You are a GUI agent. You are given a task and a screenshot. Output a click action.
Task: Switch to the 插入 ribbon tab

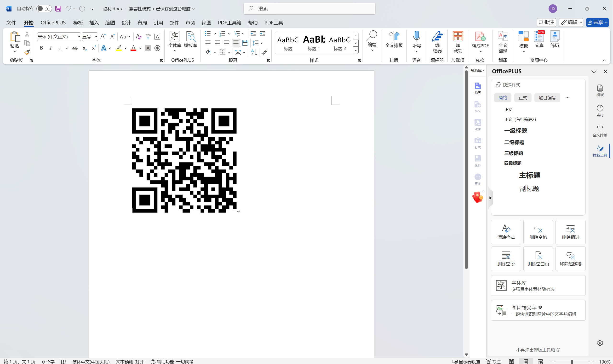coord(94,22)
